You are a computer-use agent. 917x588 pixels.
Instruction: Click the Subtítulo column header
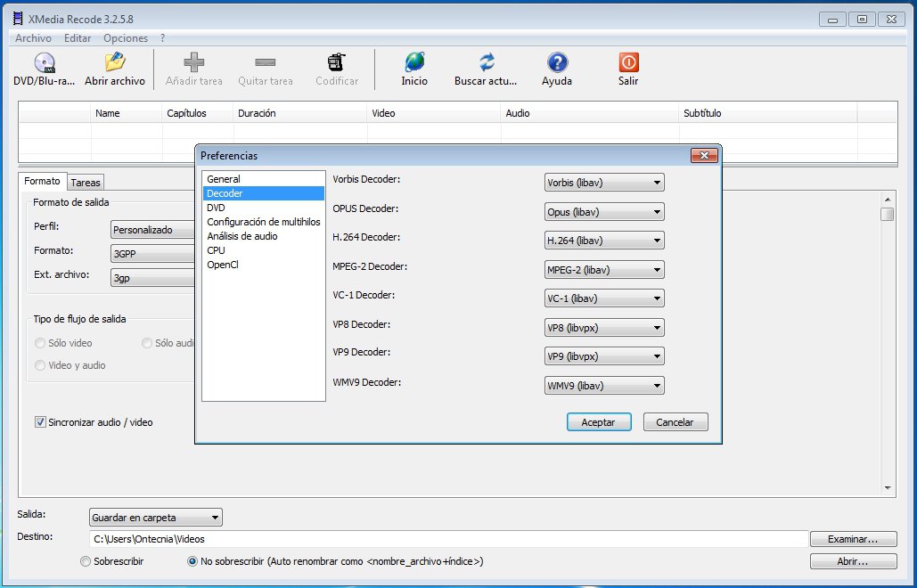(x=768, y=113)
